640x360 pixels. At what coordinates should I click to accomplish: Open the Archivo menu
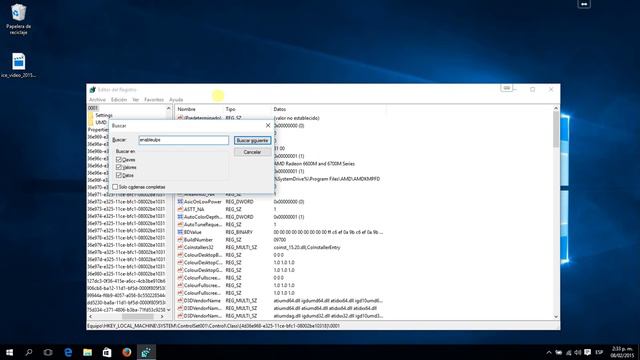97,100
